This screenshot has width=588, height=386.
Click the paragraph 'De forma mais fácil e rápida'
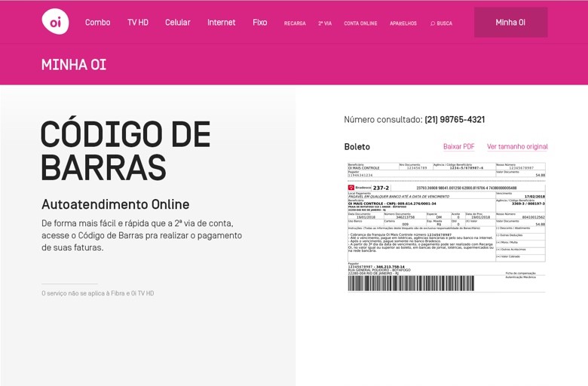click(x=142, y=235)
